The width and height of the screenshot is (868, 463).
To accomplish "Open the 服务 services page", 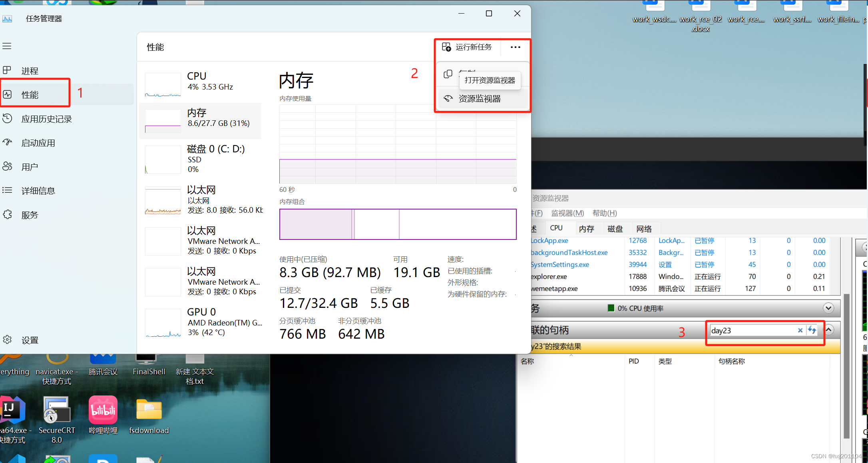I will (30, 215).
